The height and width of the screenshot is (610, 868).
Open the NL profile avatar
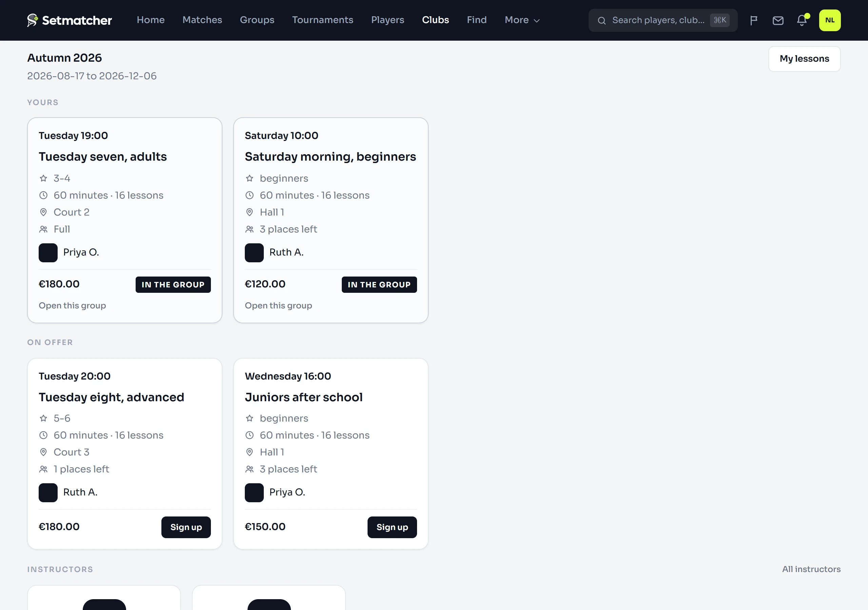click(830, 20)
